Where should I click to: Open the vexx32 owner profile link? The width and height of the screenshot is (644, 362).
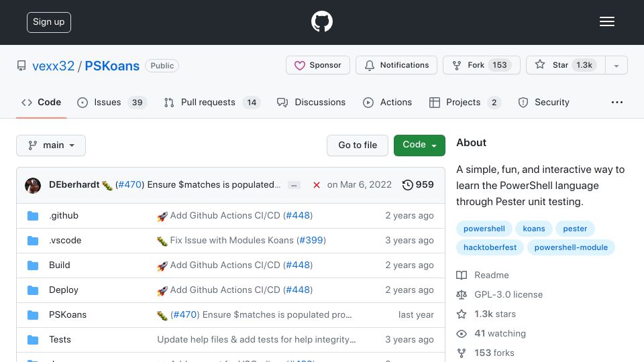pos(54,66)
